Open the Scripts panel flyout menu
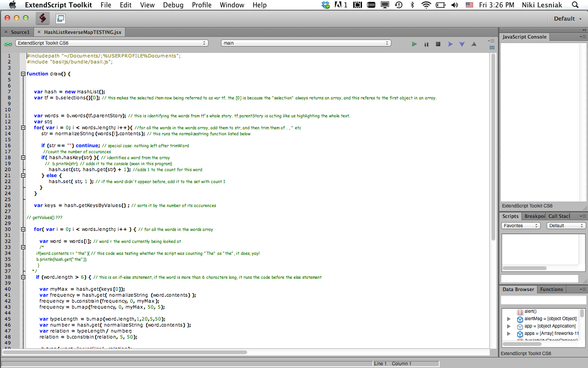 pos(583,216)
